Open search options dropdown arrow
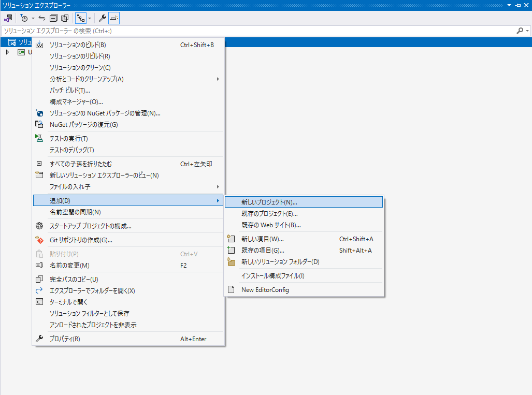Image resolution: width=532 pixels, height=395 pixels. pyautogui.click(x=527, y=31)
